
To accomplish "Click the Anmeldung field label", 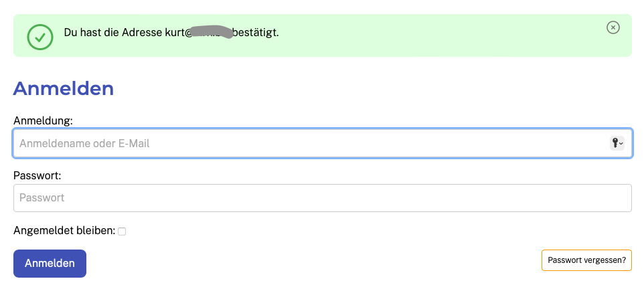I will click(43, 120).
